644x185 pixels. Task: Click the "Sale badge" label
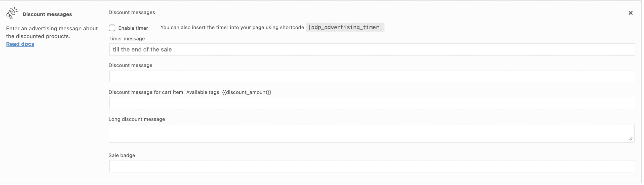pyautogui.click(x=122, y=155)
